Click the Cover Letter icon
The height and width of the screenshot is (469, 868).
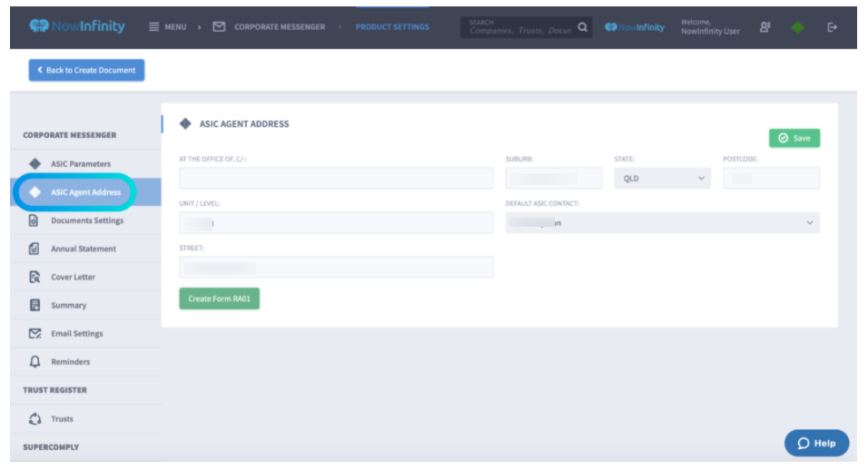point(35,277)
